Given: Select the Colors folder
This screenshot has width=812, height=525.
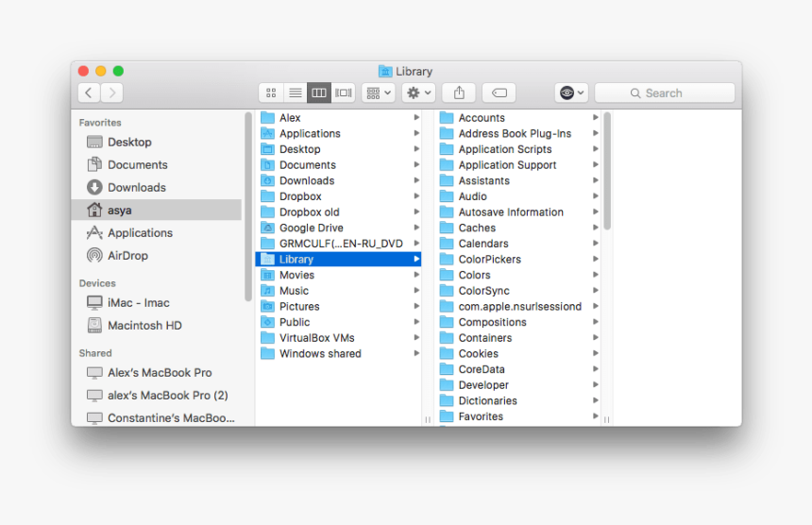Looking at the screenshot, I should click(517, 275).
